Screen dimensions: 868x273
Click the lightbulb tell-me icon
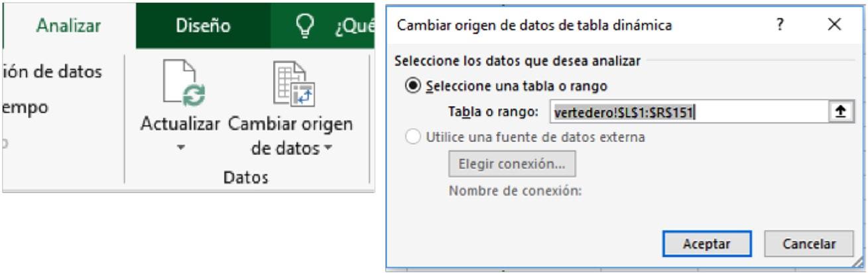pyautogui.click(x=304, y=25)
